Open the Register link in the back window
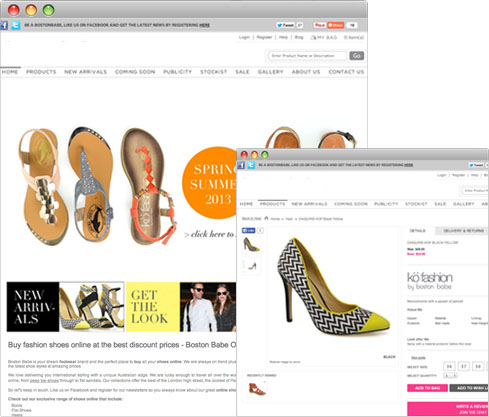Screen dimensions: 489x417 tap(264, 37)
